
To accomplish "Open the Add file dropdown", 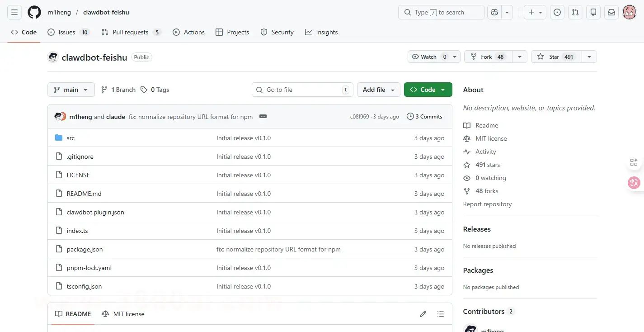I will point(378,90).
